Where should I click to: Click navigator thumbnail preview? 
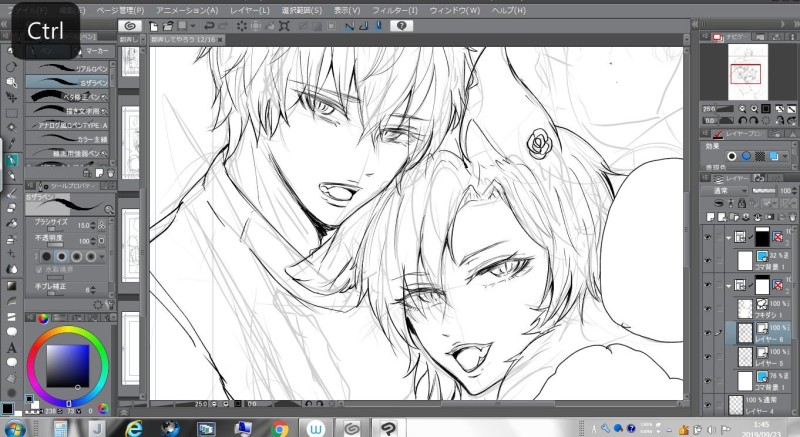click(x=747, y=72)
